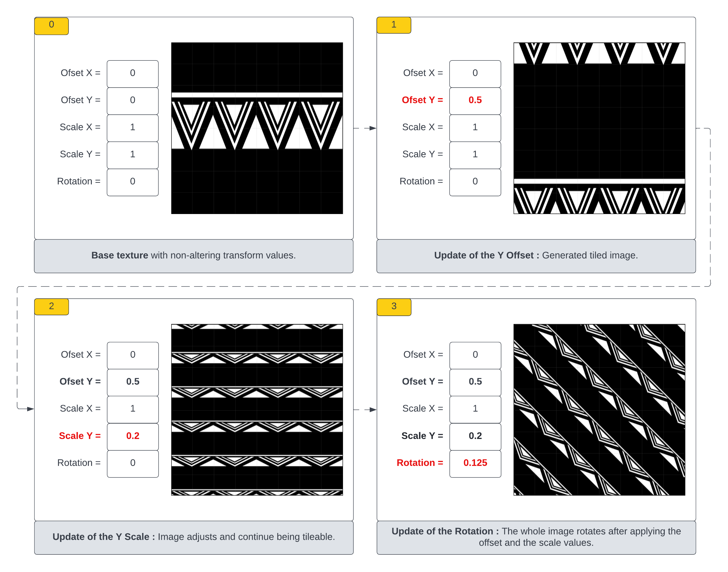Viewport: 728px width, 572px height.
Task: Click the "Scale X =" label in panel 1
Action: click(422, 127)
